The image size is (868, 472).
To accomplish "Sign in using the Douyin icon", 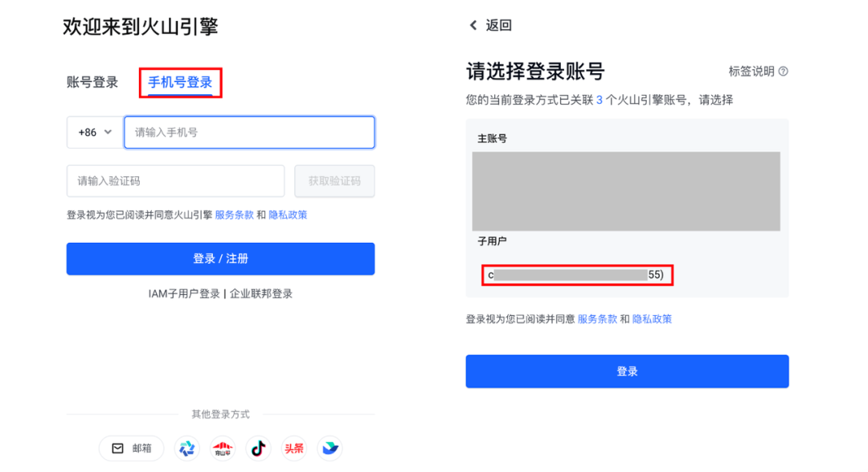I will [x=258, y=448].
